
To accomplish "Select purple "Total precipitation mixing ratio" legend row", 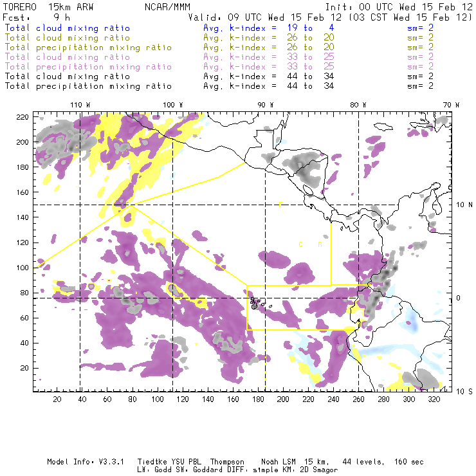I will 88,67.
